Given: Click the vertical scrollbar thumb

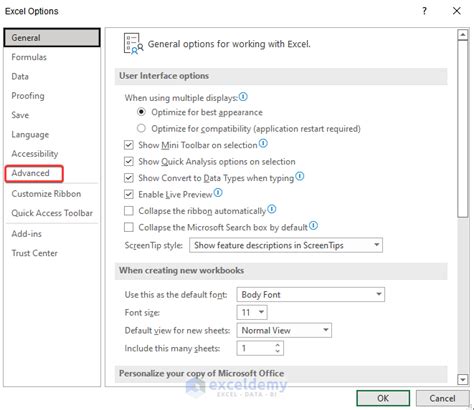Looking at the screenshot, I should pos(463,129).
